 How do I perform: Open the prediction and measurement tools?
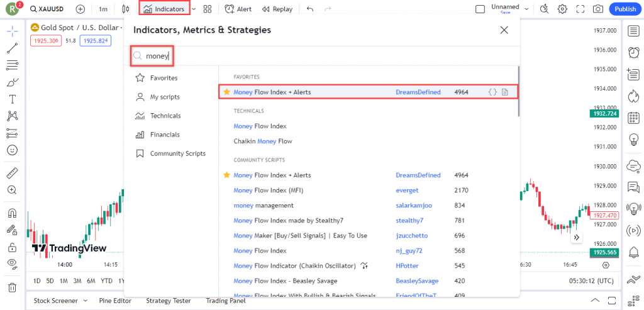(x=13, y=133)
